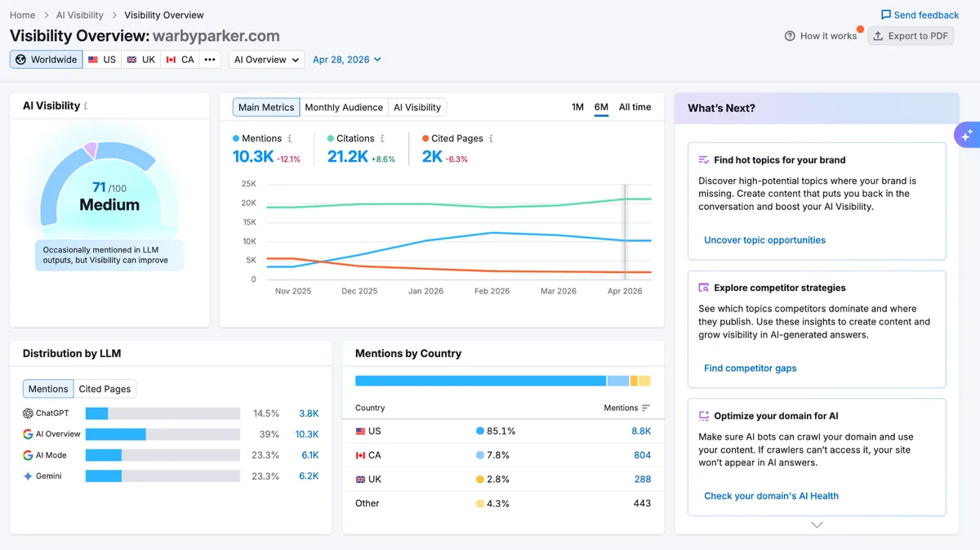Click the UK flag in country table
This screenshot has height=550, width=980.
click(361, 479)
